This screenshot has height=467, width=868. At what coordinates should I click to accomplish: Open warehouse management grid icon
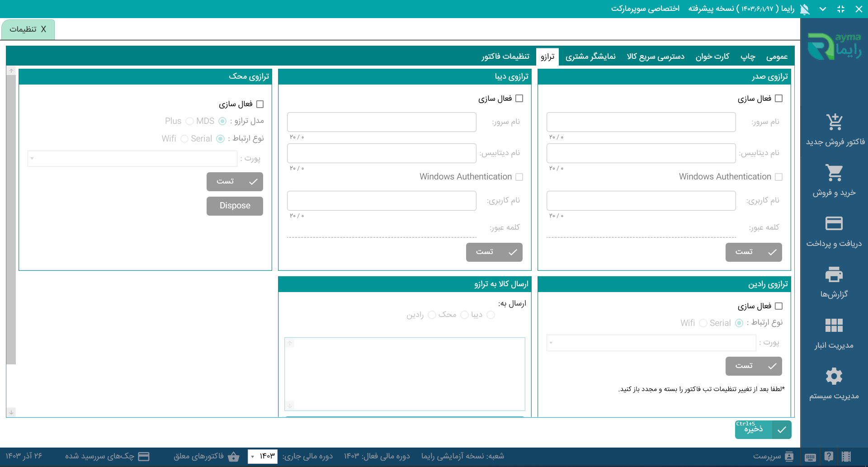(x=834, y=325)
